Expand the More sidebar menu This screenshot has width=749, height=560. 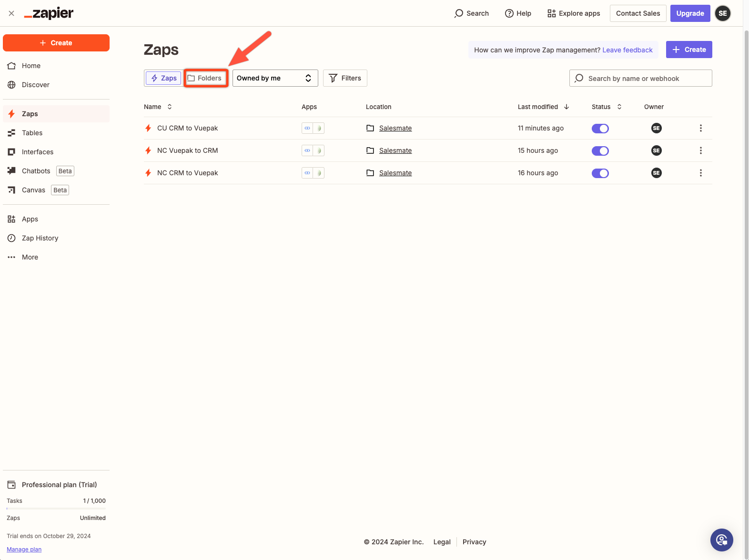[30, 257]
